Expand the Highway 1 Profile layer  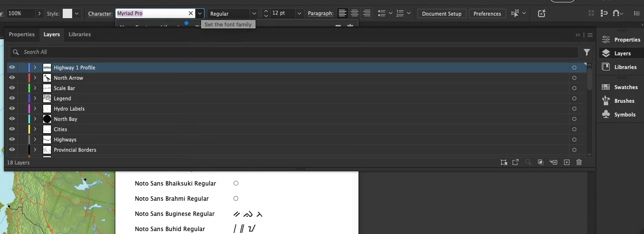pos(35,68)
